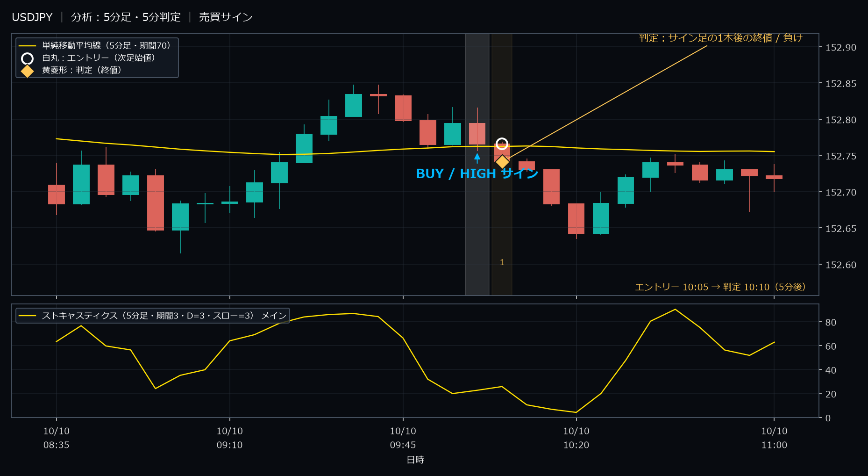Click the white circle icon in the legend
This screenshot has height=476, width=868.
[x=28, y=58]
